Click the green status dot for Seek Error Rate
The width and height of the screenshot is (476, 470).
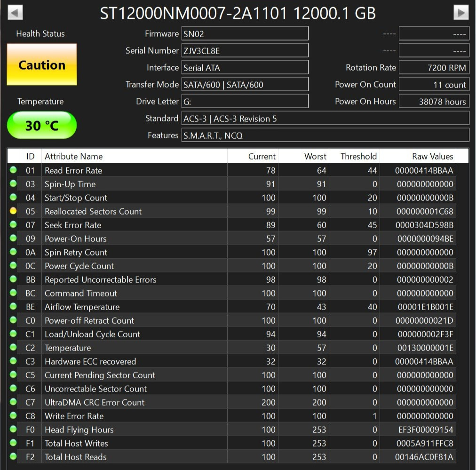point(13,224)
